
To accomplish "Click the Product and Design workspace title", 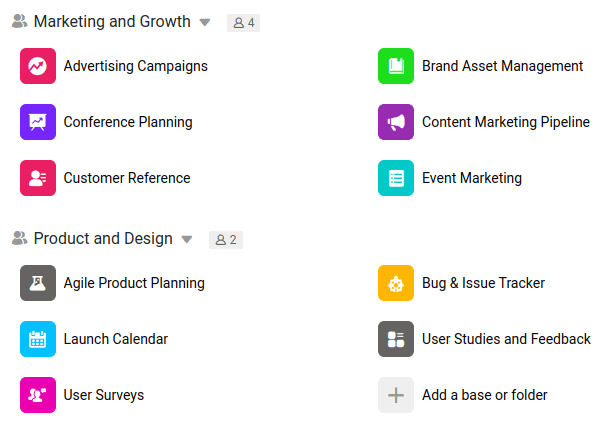I will tap(103, 239).
